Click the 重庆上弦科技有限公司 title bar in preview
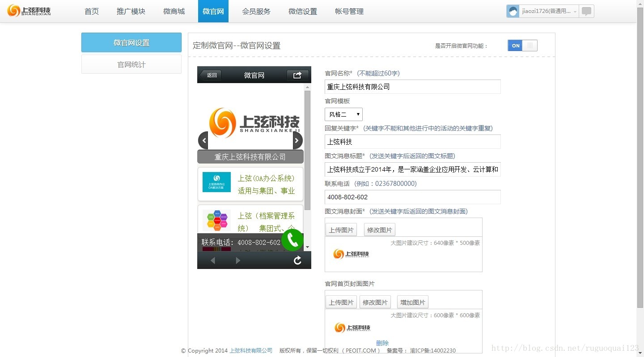 point(250,157)
